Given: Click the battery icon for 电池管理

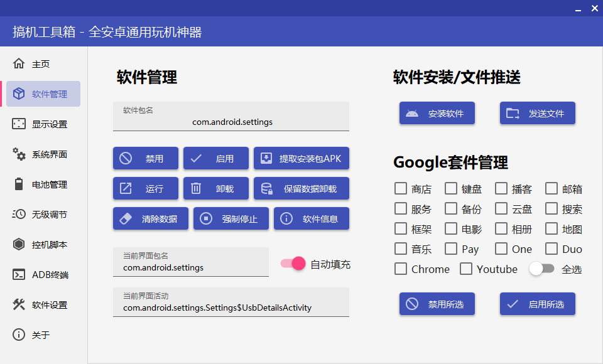Looking at the screenshot, I should [19, 184].
